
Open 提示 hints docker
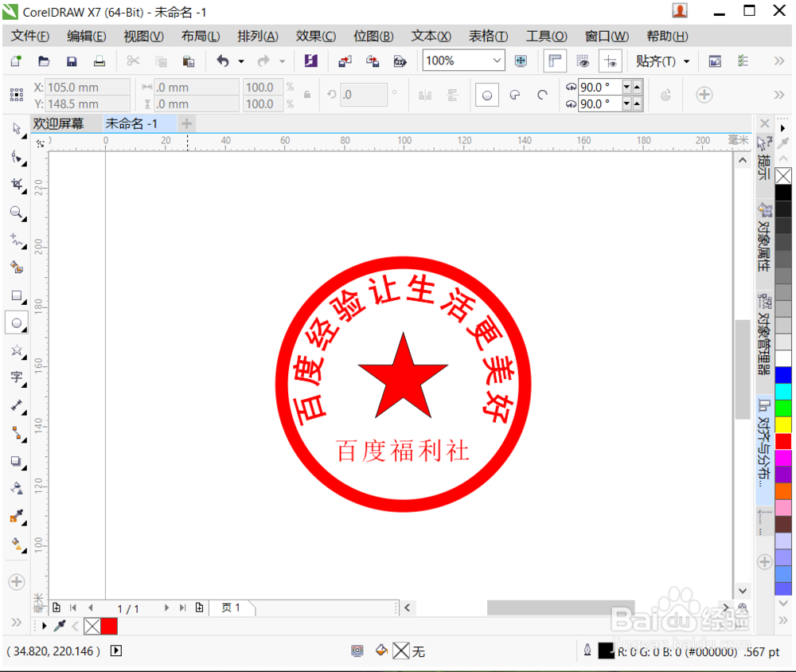(764, 158)
